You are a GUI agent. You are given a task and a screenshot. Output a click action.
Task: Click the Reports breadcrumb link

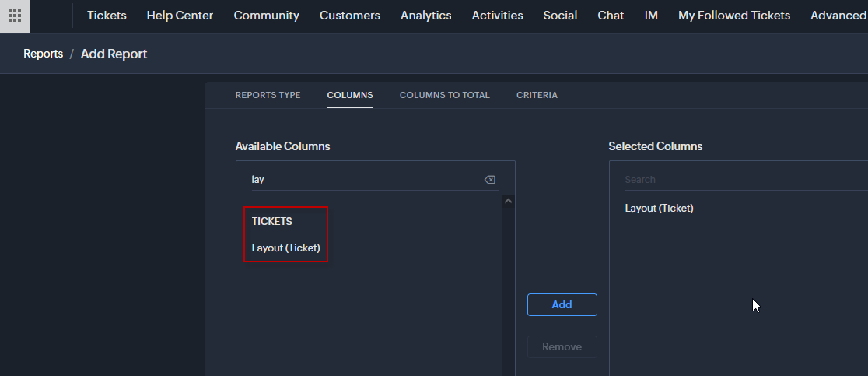coord(43,54)
